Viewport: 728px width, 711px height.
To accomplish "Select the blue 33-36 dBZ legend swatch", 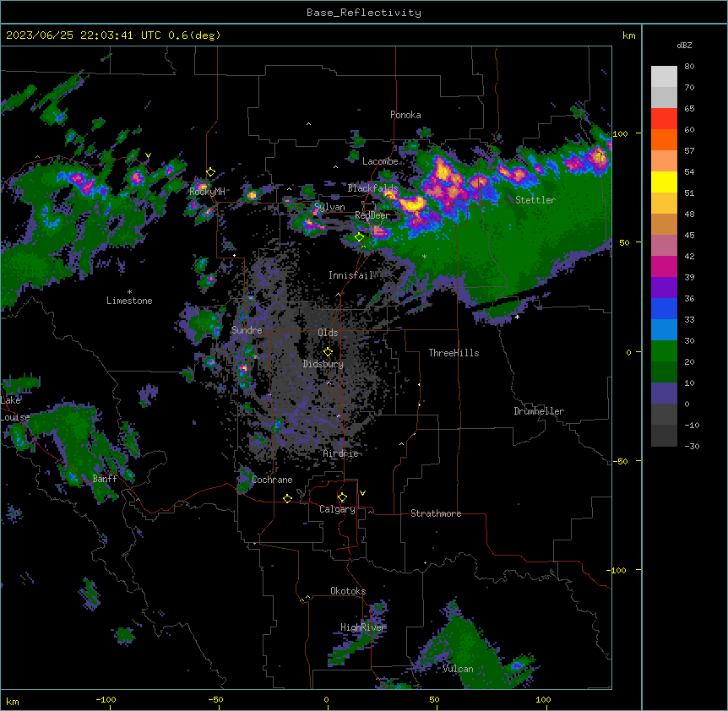I will click(x=664, y=308).
